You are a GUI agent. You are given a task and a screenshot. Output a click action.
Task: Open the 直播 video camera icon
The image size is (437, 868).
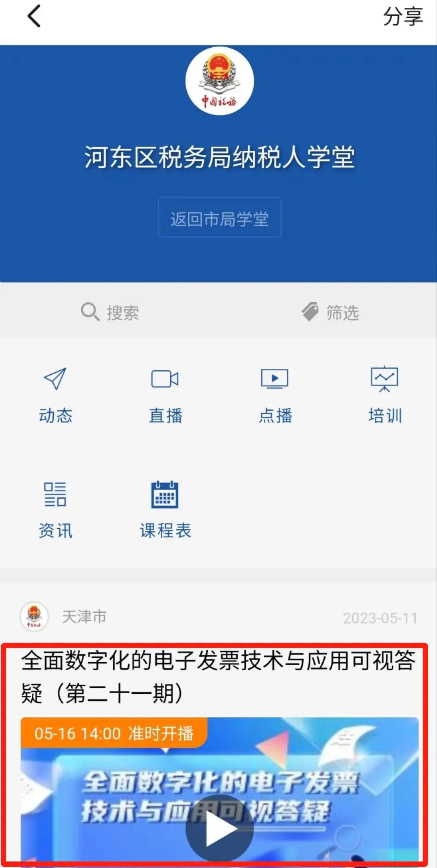click(165, 379)
